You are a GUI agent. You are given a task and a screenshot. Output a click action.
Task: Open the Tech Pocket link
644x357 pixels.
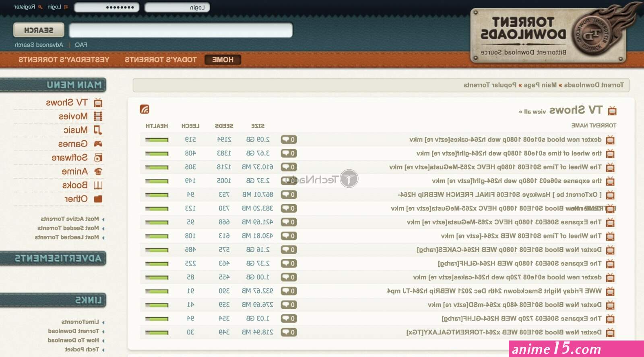(x=82, y=349)
